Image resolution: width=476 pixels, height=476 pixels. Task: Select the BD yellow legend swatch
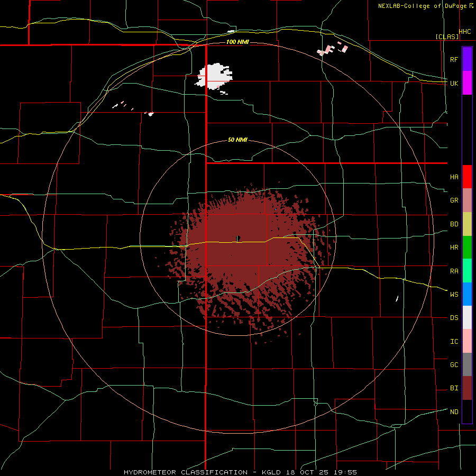[467, 224]
